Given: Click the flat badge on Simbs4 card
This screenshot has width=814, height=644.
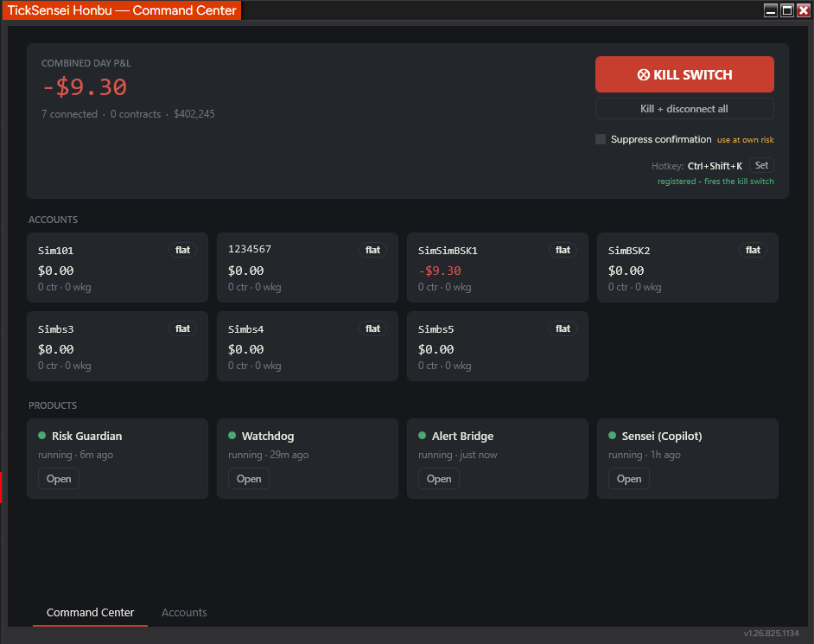Looking at the screenshot, I should [372, 328].
